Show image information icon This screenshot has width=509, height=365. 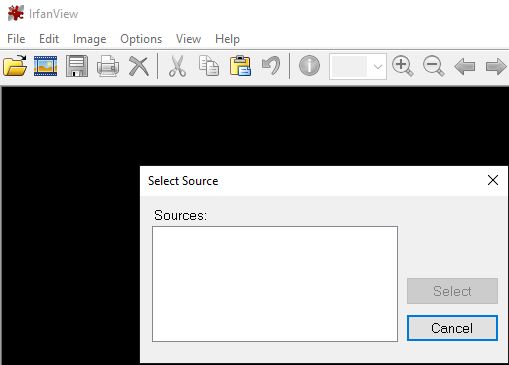(x=309, y=66)
